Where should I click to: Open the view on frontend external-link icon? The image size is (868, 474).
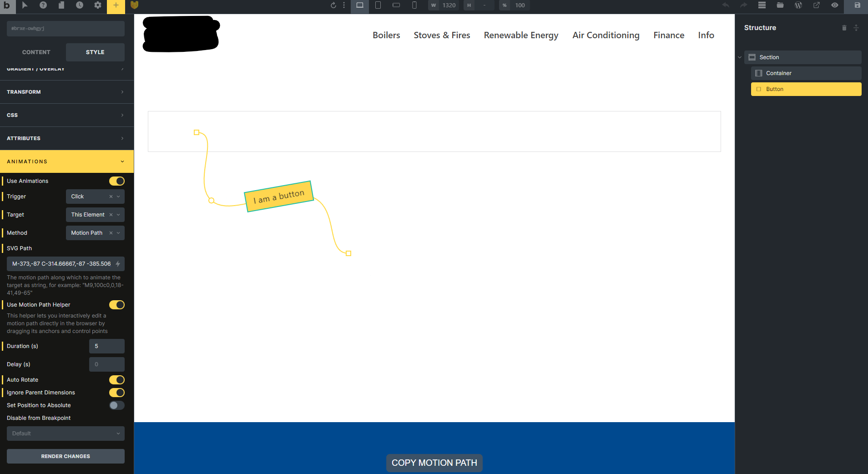point(817,5)
